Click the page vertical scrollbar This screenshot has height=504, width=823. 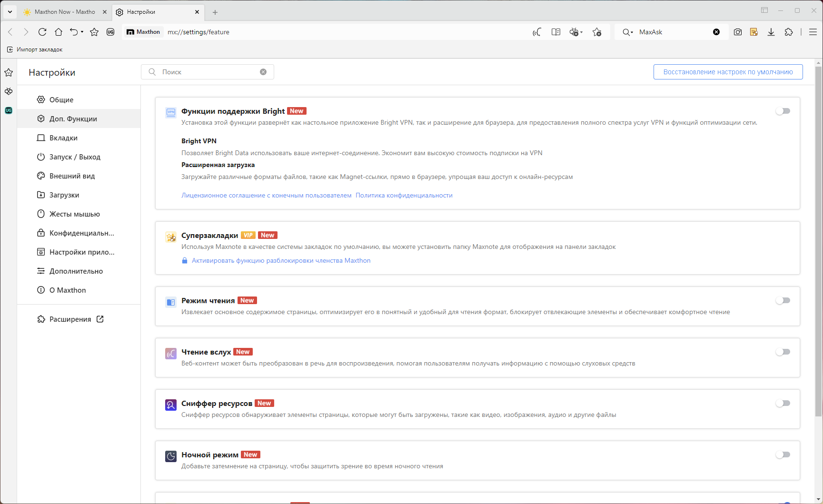819,241
